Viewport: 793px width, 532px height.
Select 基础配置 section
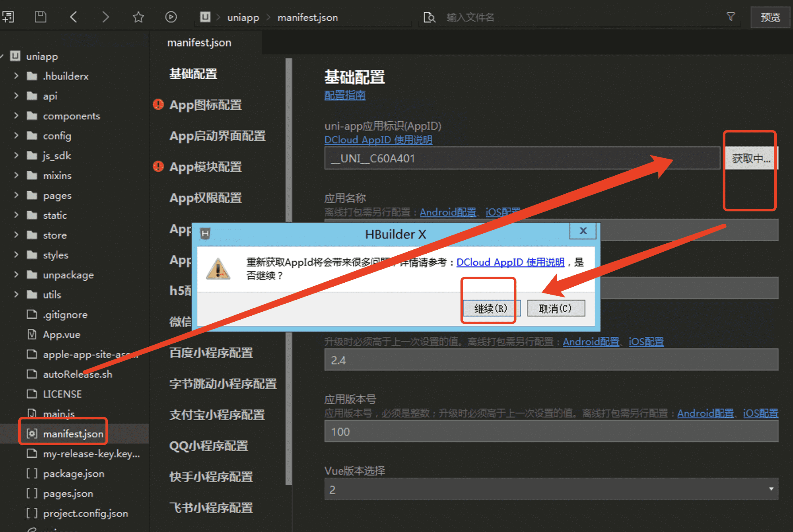[x=193, y=74]
